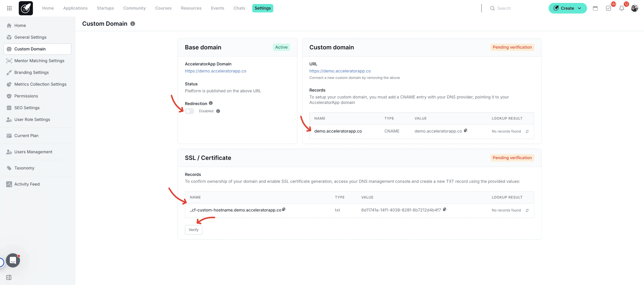Enable the Redirection toggle
Image resolution: width=644 pixels, height=285 pixels.
point(190,111)
